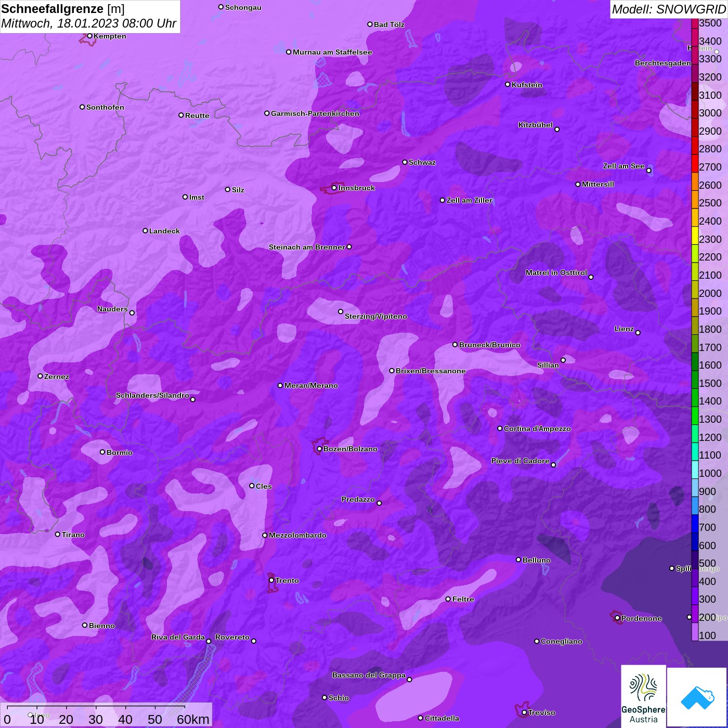
Task: Click the 'Reutte' label
Action: [197, 115]
